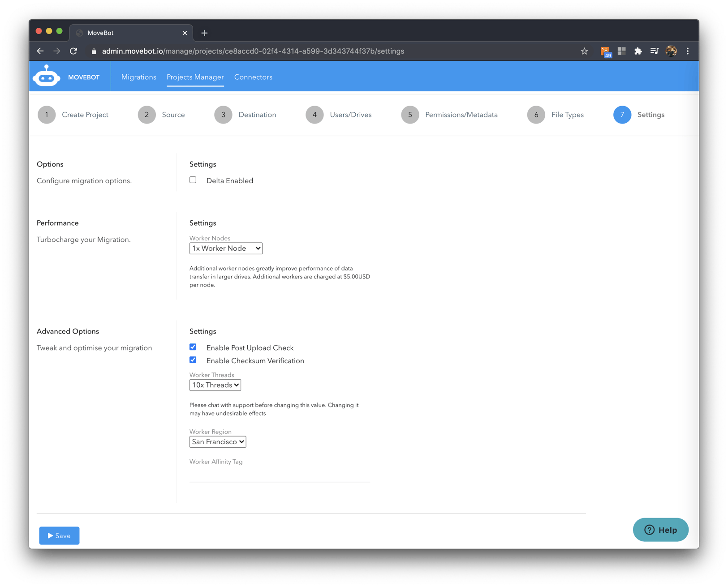
Task: Bookmark the page with the star icon
Action: (584, 51)
